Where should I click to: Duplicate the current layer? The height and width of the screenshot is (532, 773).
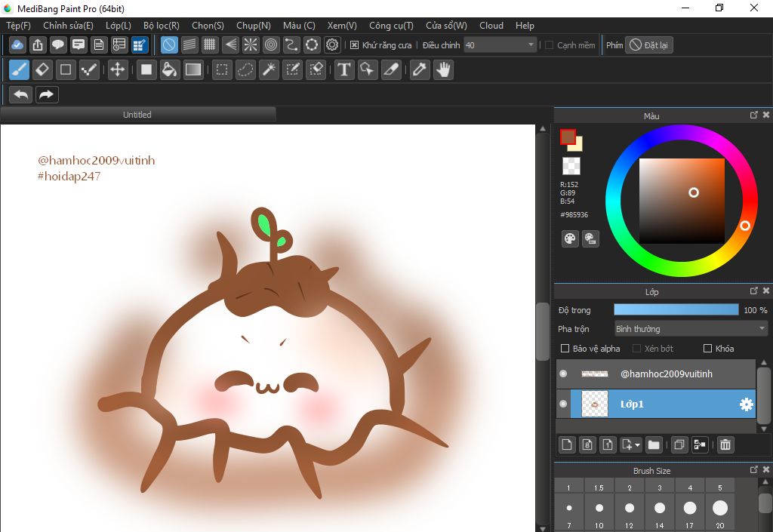679,444
